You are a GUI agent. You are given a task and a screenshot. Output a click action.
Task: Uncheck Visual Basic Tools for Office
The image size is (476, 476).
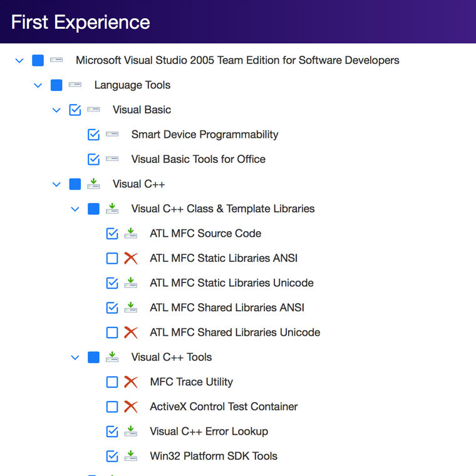tap(93, 159)
